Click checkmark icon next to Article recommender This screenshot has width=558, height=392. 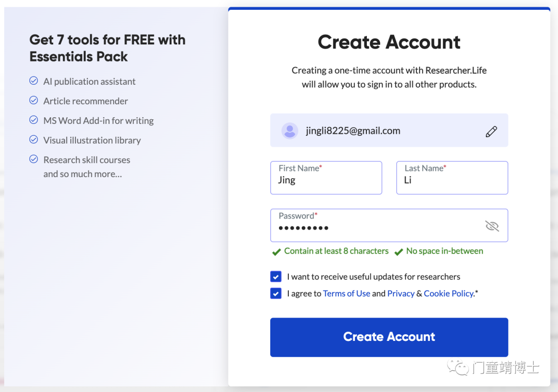point(34,100)
